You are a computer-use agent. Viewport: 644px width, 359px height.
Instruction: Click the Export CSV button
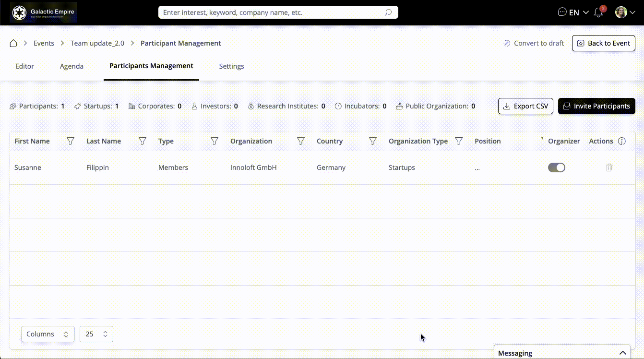[525, 106]
